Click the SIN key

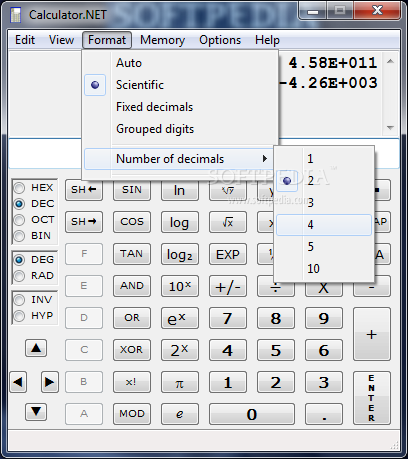click(x=132, y=190)
